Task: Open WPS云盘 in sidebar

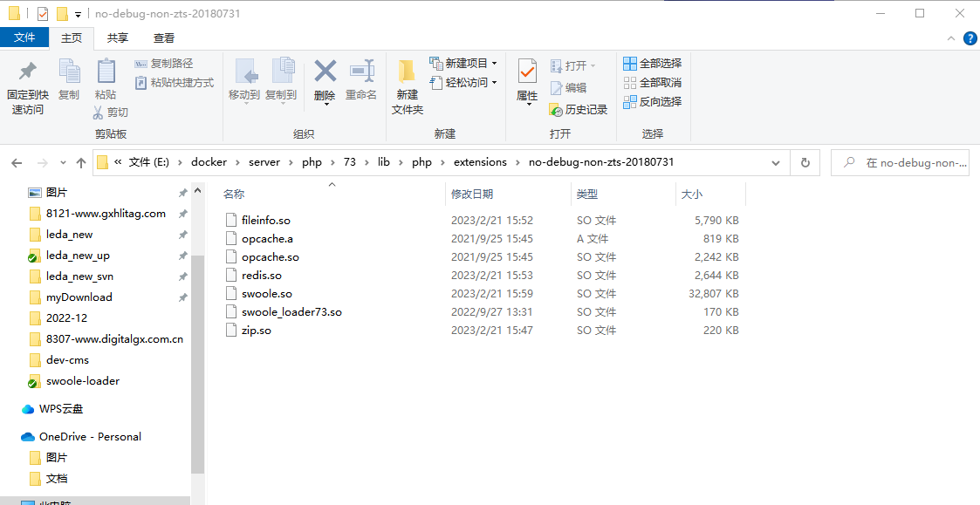Action: click(x=60, y=409)
